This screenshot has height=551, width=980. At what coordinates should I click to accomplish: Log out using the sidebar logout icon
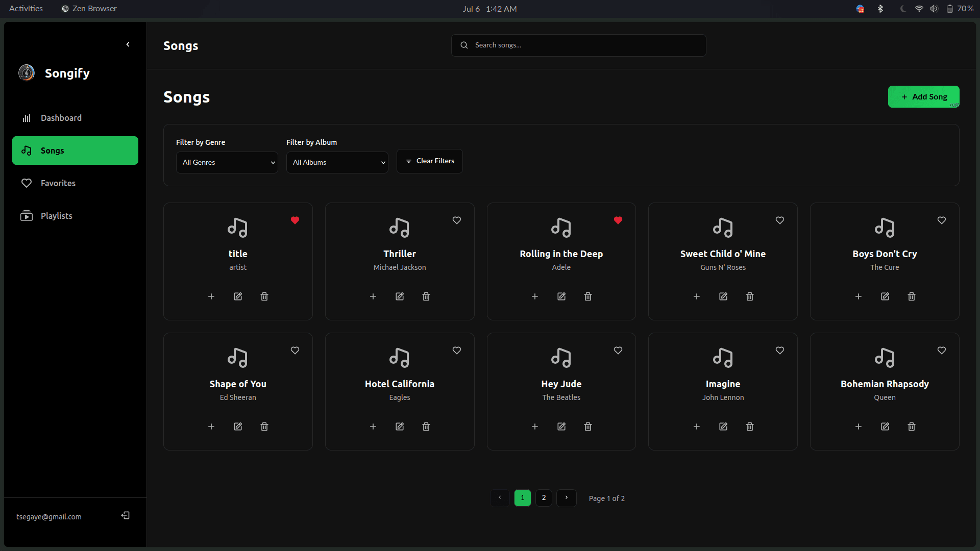click(x=125, y=515)
